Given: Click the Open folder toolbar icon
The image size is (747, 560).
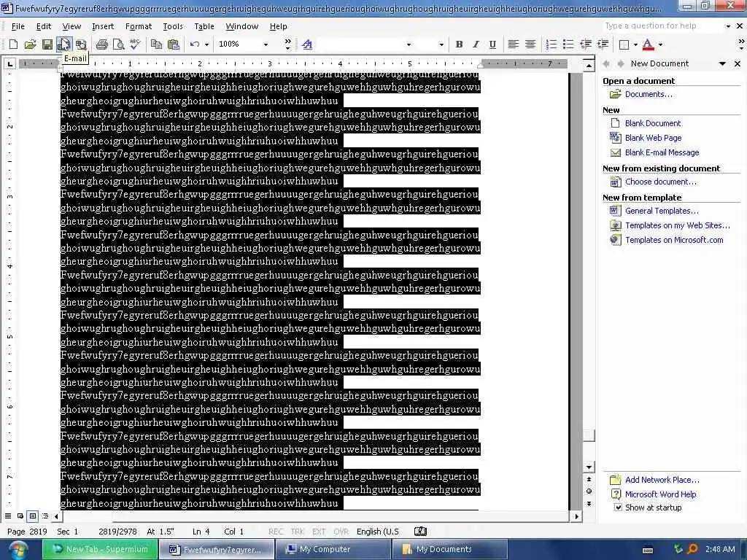Looking at the screenshot, I should (30, 44).
